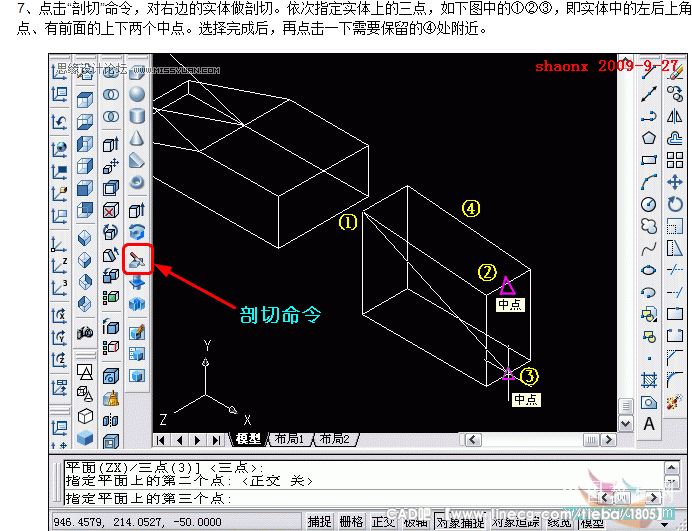Switch to the 布局1 tab

point(289,439)
